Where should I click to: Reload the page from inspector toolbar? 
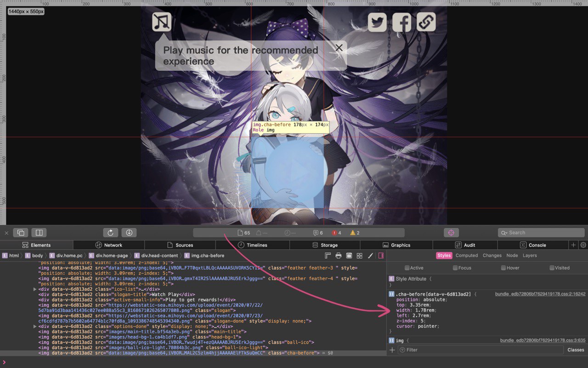click(x=111, y=233)
